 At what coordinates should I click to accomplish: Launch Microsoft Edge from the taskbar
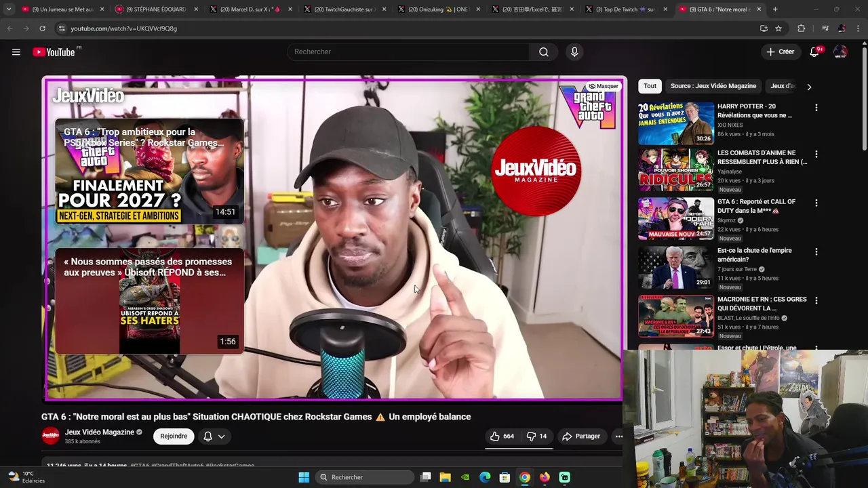485,477
